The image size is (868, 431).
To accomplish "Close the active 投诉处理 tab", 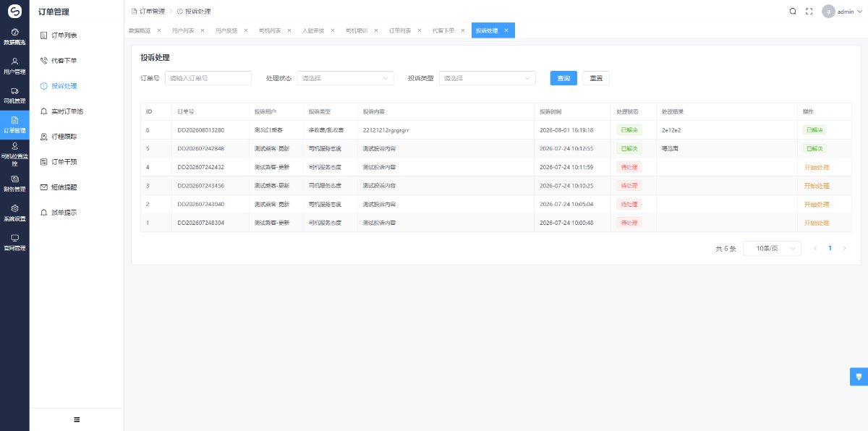I will 506,30.
